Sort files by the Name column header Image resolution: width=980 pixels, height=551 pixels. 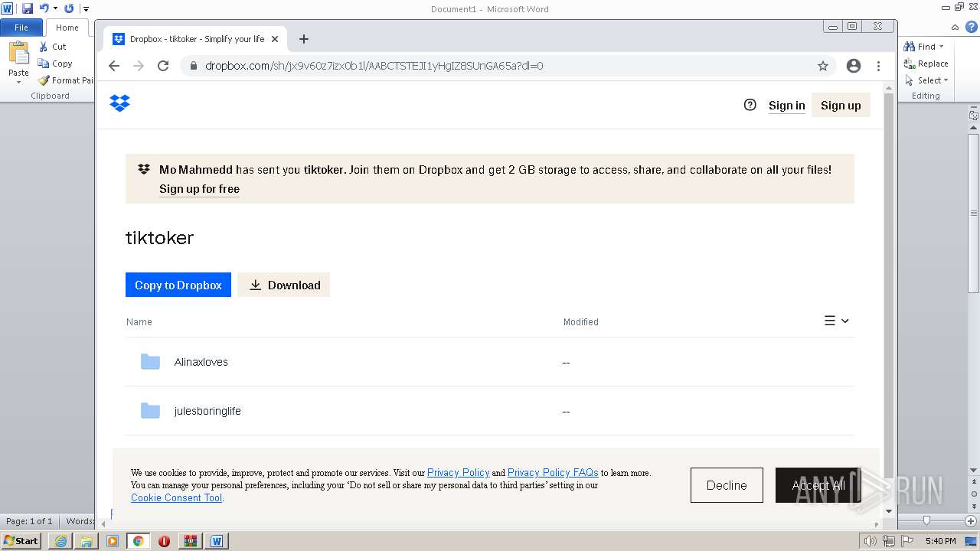pyautogui.click(x=139, y=322)
